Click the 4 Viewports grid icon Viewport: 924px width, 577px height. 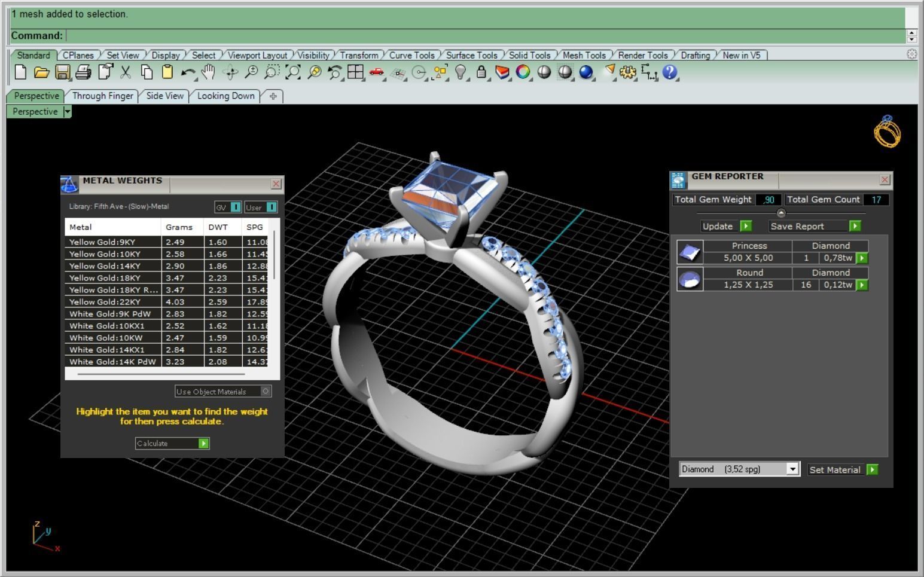[356, 72]
